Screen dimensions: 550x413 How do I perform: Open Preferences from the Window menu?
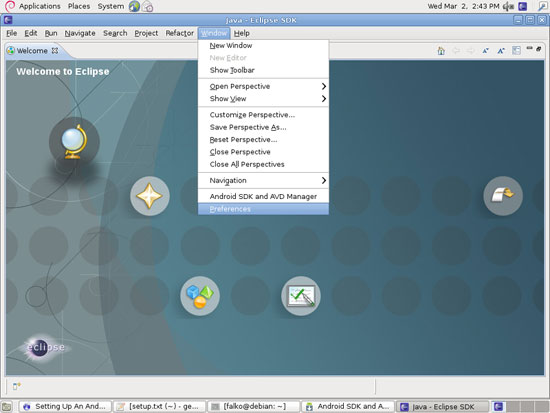pos(263,209)
